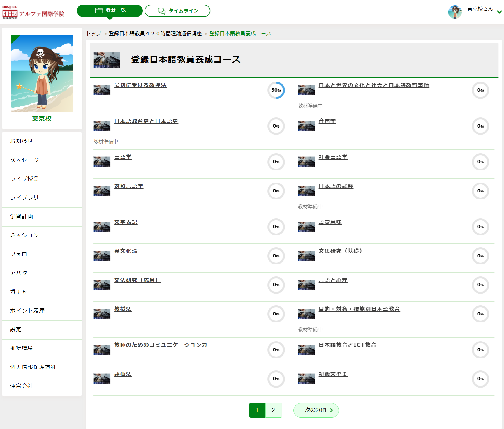Viewport: 504px width, 429px height.
Task: Click thumbnail icon beside 社会言語学
Action: tap(306, 162)
